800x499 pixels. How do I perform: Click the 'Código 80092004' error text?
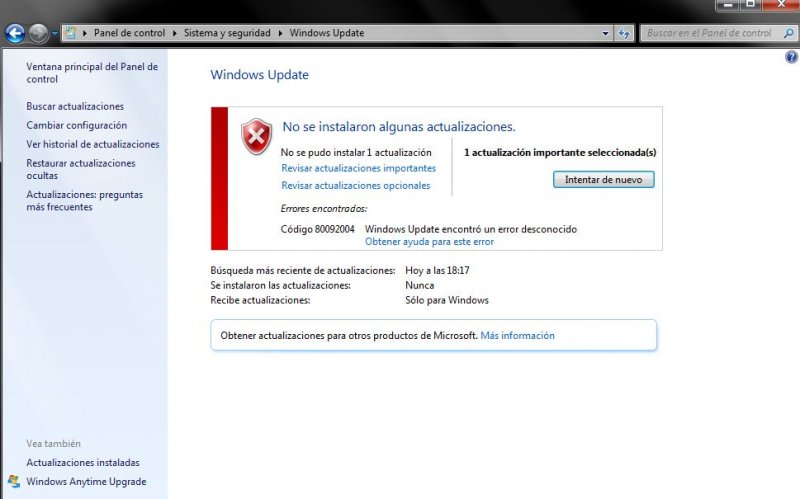point(317,229)
